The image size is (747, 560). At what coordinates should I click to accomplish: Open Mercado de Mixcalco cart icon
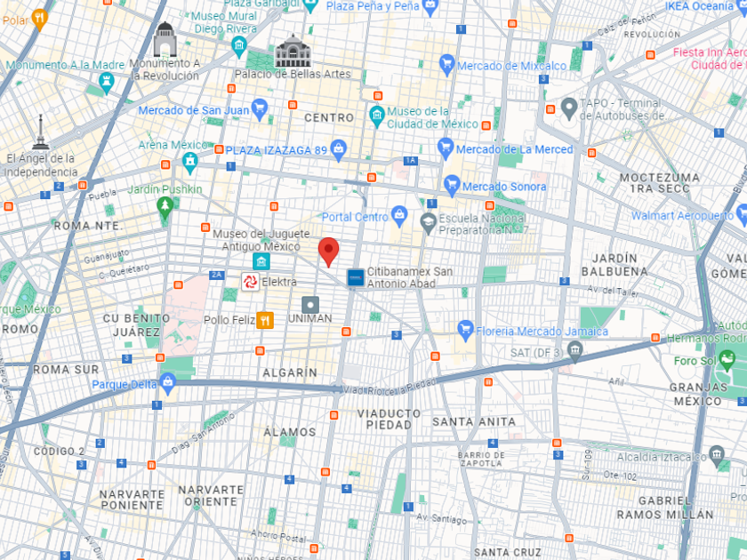[446, 65]
